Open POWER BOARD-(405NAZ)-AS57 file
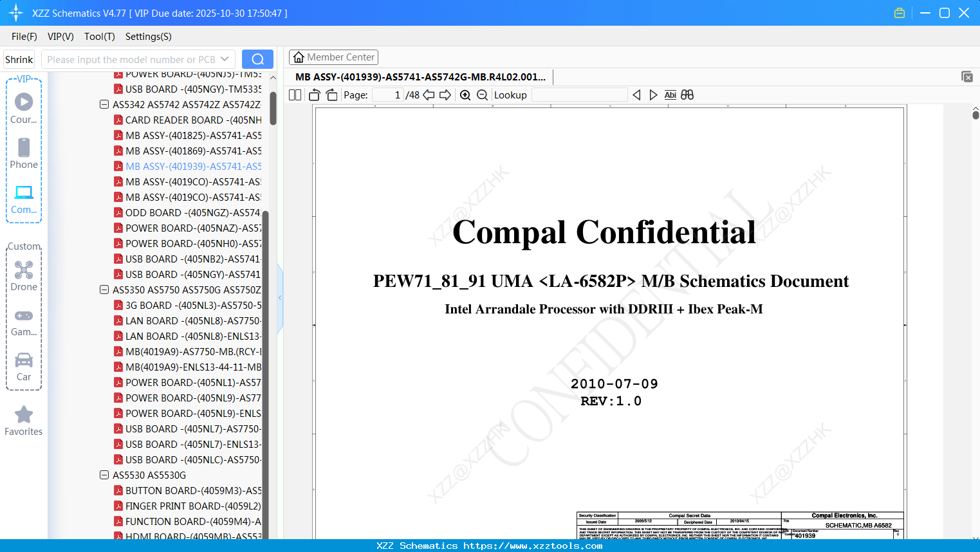Image resolution: width=980 pixels, height=552 pixels. [188, 228]
